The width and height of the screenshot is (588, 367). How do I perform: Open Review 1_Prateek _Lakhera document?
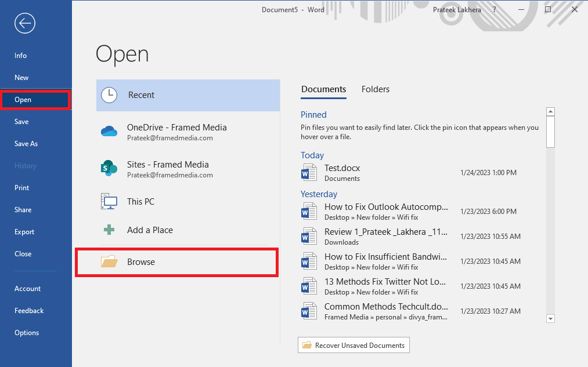tap(420, 237)
